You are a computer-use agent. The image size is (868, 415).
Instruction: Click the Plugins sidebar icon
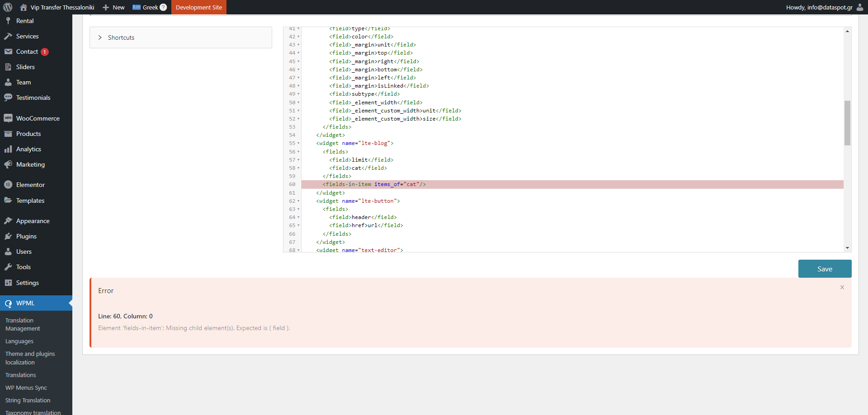8,236
